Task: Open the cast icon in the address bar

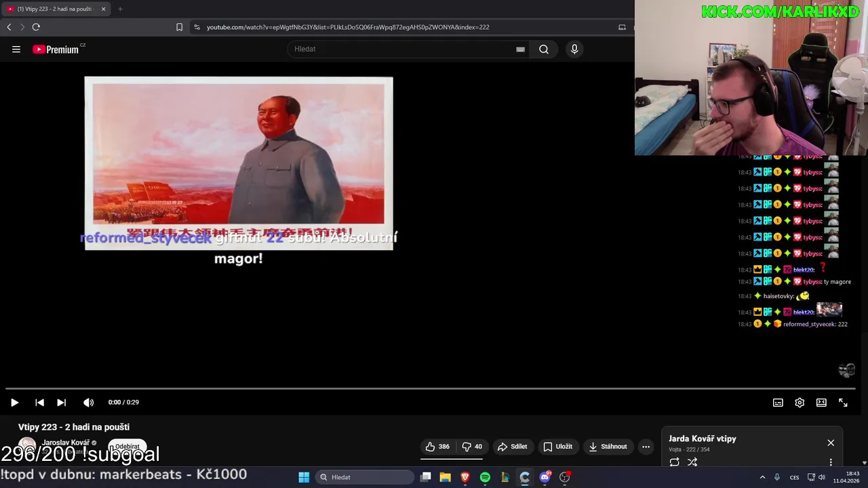Action: point(622,27)
